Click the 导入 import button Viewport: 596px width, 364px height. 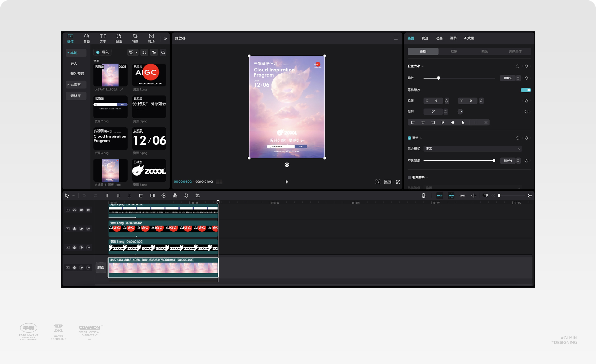coord(103,52)
